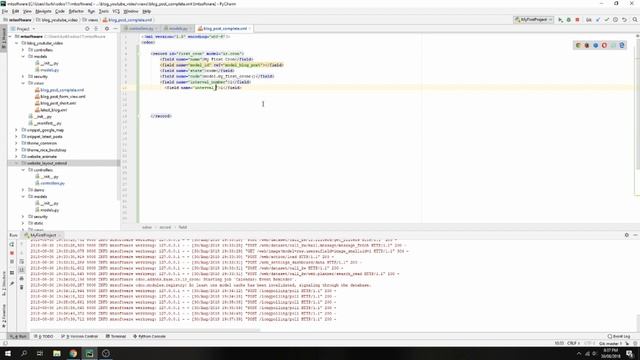The image size is (640, 360).
Task: Select the MyFirstProject tab in the Run panel
Action: click(x=43, y=236)
